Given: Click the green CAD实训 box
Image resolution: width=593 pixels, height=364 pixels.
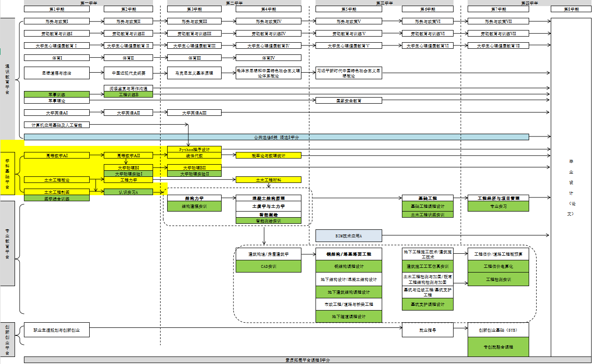Looking at the screenshot, I should pyautogui.click(x=268, y=266).
